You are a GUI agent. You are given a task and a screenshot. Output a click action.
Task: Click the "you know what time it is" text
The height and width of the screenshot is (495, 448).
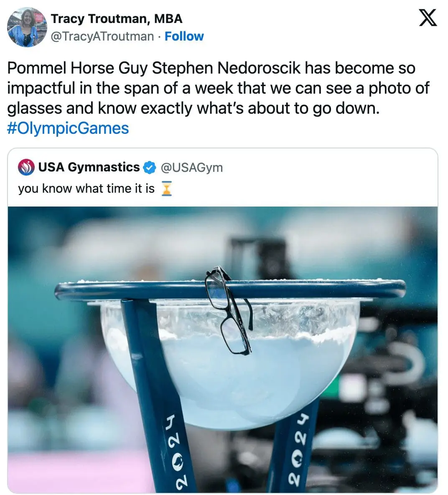[86, 189]
